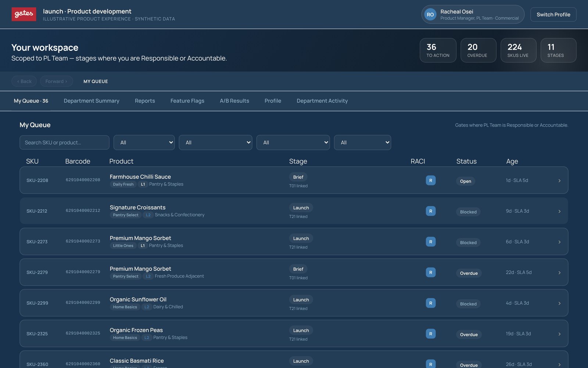Screen dimensions: 588x368
Task: Open the first All filter dropdown
Action: point(144,142)
